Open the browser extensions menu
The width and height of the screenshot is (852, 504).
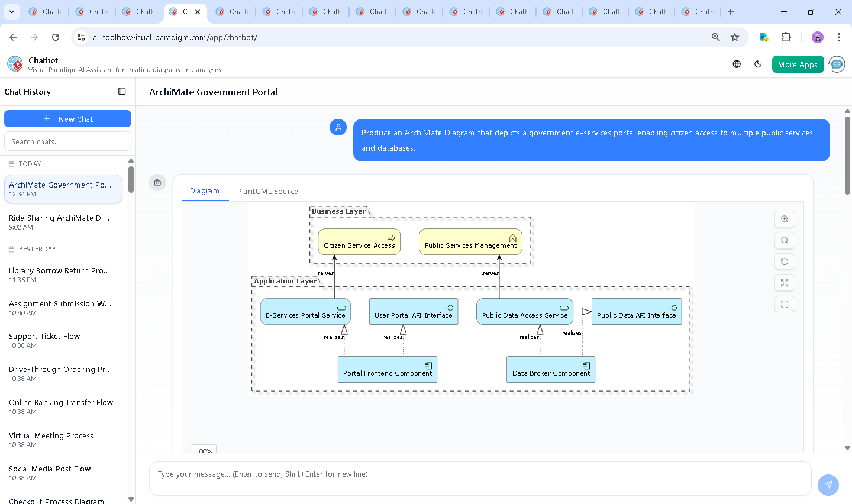(x=786, y=37)
